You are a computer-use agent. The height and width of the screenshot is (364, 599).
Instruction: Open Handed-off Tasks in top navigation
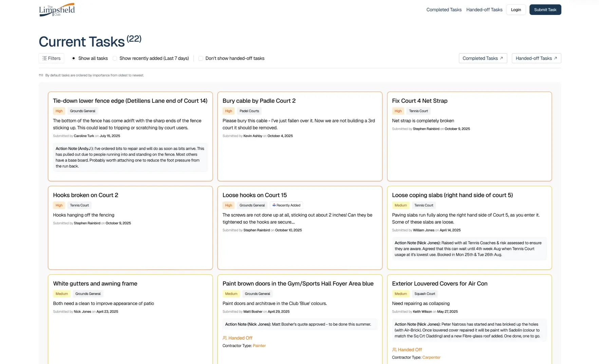coord(484,10)
